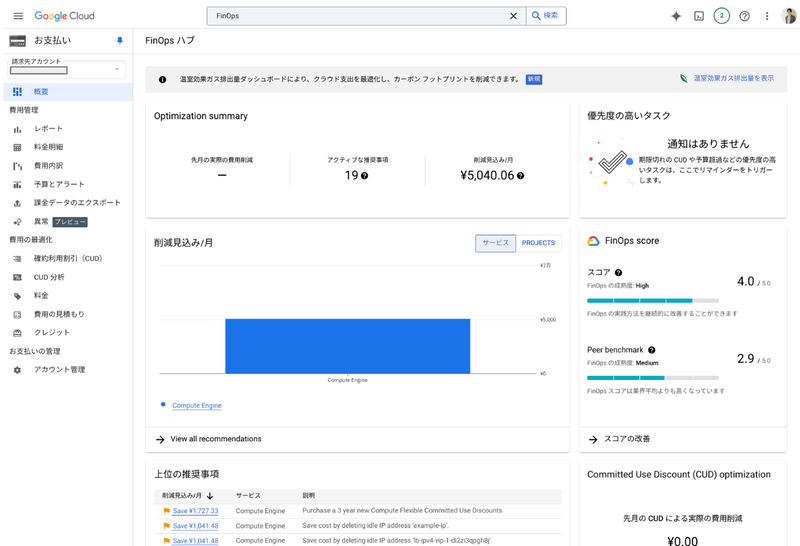Open the help question mark icon
The image size is (800, 546).
click(744, 16)
